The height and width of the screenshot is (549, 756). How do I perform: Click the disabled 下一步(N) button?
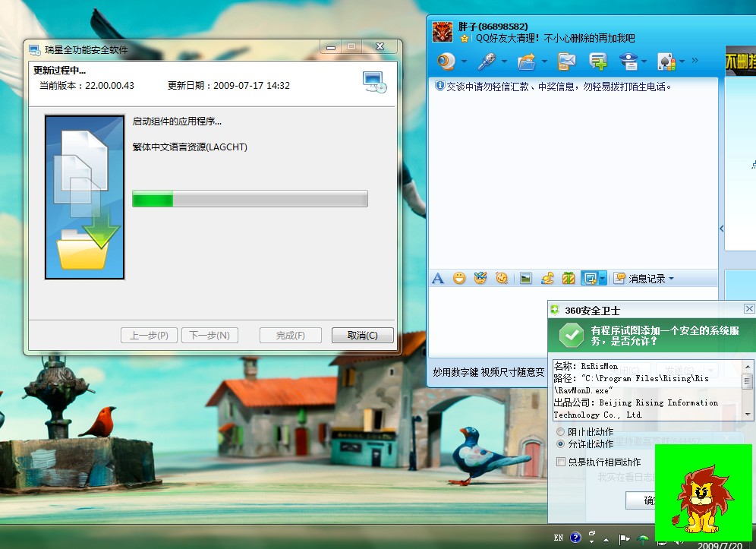click(x=209, y=336)
